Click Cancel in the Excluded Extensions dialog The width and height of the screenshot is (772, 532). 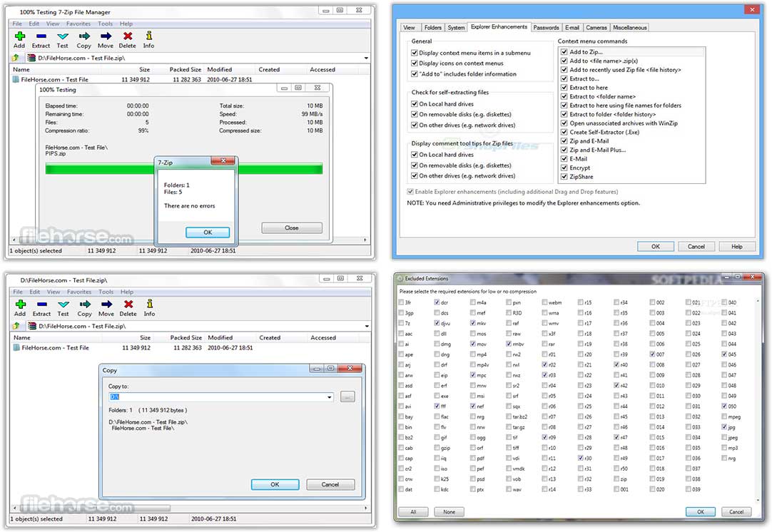coord(736,512)
